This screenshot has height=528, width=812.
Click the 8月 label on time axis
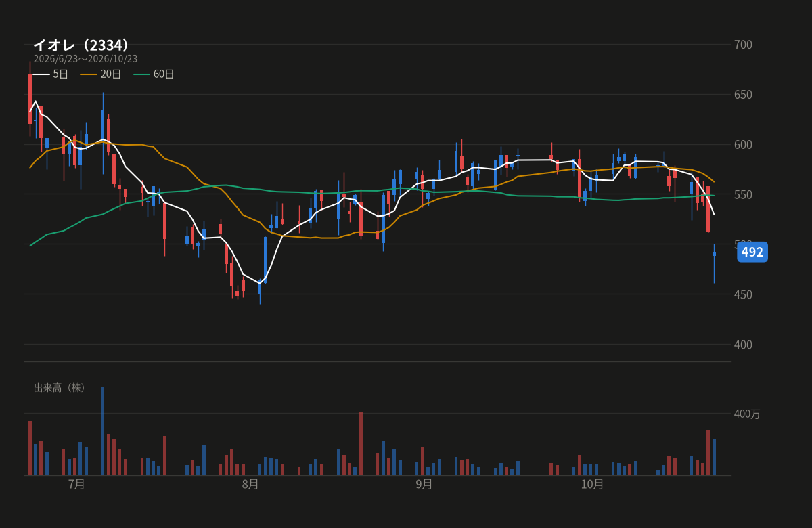coord(250,485)
